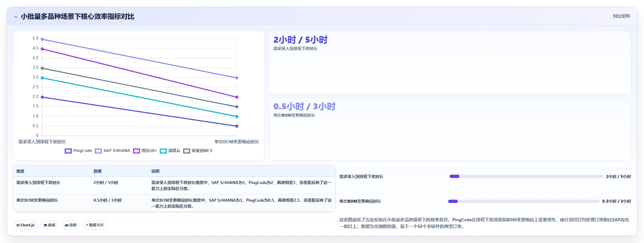Image resolution: width=644 pixels, height=243 pixels.
Task: Click the 简道云 right data point at 1.0
Action: (x=237, y=117)
